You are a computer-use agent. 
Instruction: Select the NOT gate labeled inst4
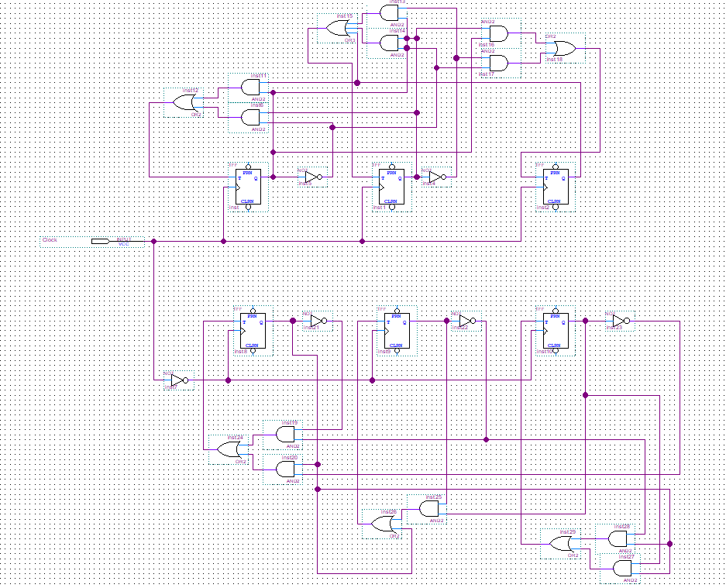pos(436,177)
